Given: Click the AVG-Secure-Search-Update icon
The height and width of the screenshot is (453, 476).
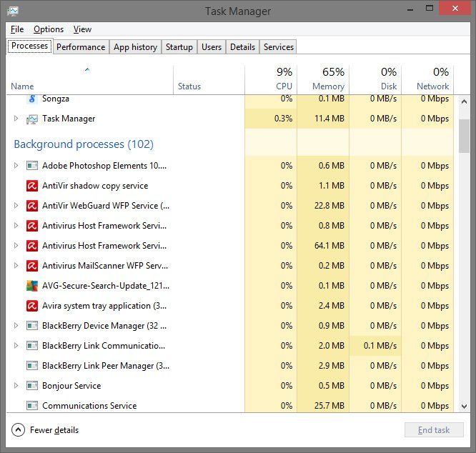Looking at the screenshot, I should (32, 286).
